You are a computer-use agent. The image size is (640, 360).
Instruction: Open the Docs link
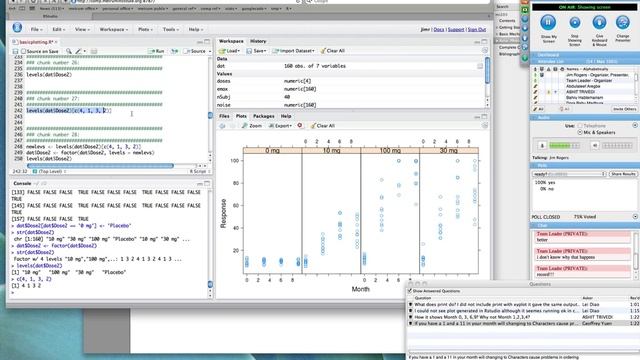click(439, 29)
